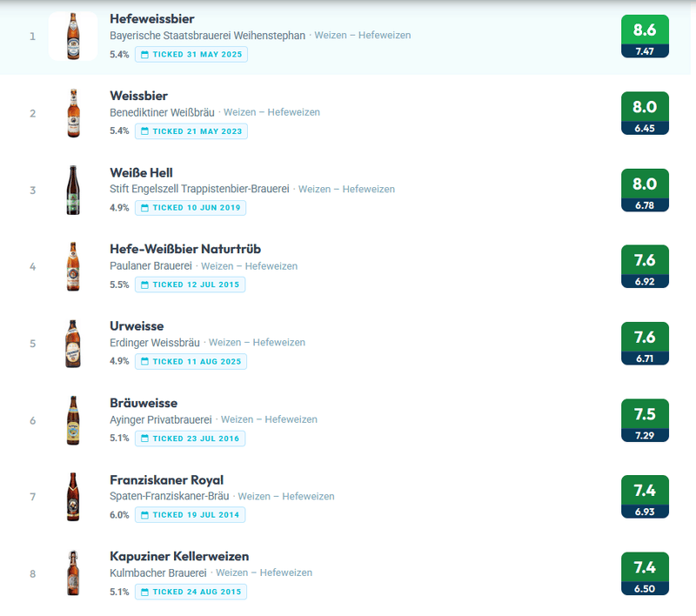Click Benediktiner Weissbier bottle thumbnail
Screen dimensions: 696x616
73,113
